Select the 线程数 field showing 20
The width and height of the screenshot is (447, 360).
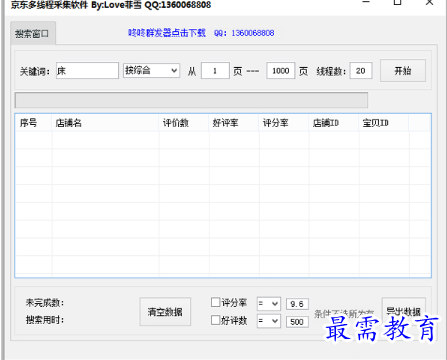click(x=361, y=71)
